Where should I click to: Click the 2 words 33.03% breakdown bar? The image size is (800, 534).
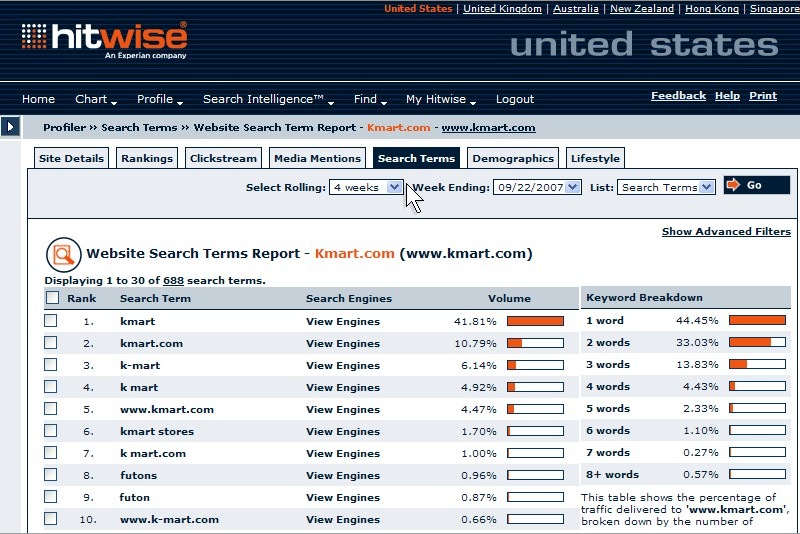pos(757,342)
